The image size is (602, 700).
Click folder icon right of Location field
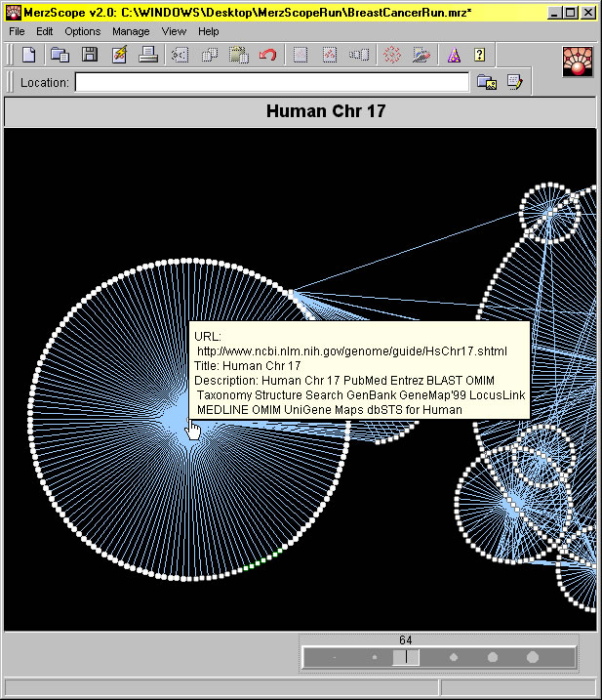(x=486, y=83)
